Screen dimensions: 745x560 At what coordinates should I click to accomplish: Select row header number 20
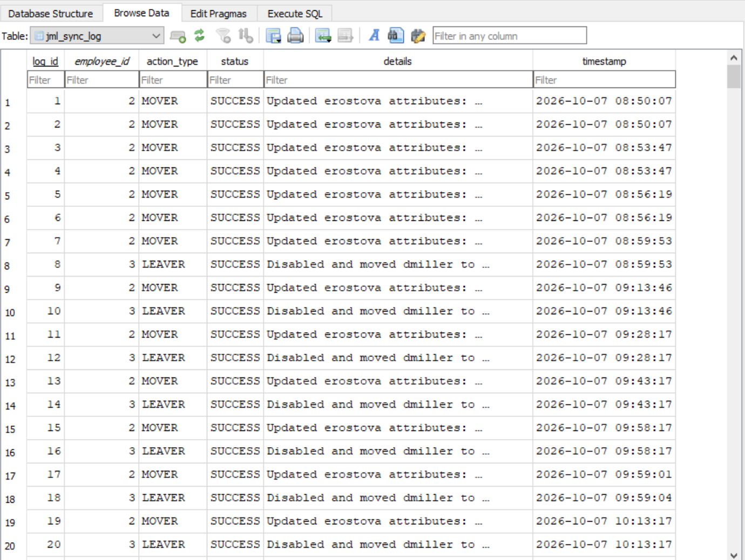tap(13, 546)
